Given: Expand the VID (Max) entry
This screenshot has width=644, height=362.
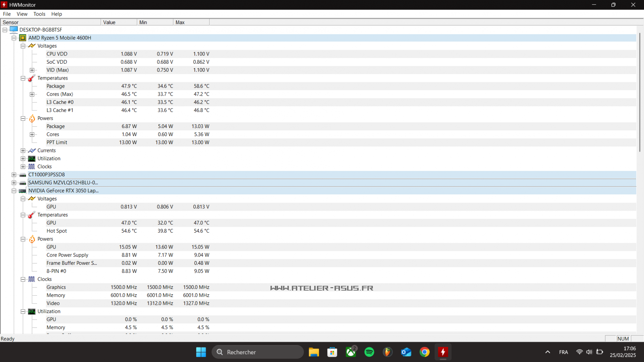Looking at the screenshot, I should click(x=32, y=70).
